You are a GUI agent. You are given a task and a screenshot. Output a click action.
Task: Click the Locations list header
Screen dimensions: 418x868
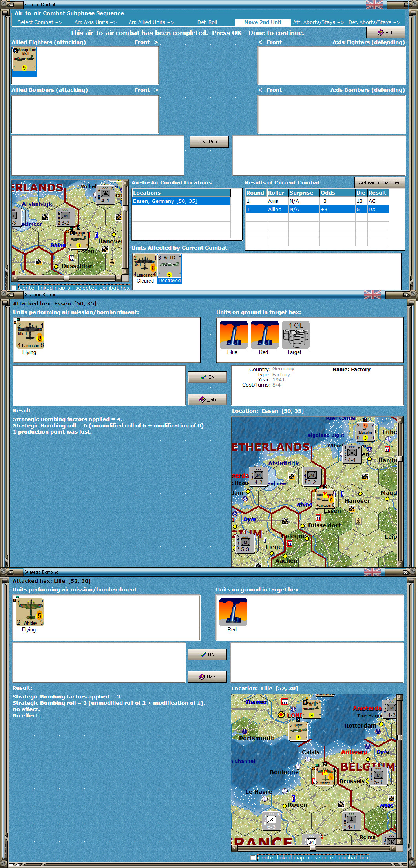coord(181,193)
